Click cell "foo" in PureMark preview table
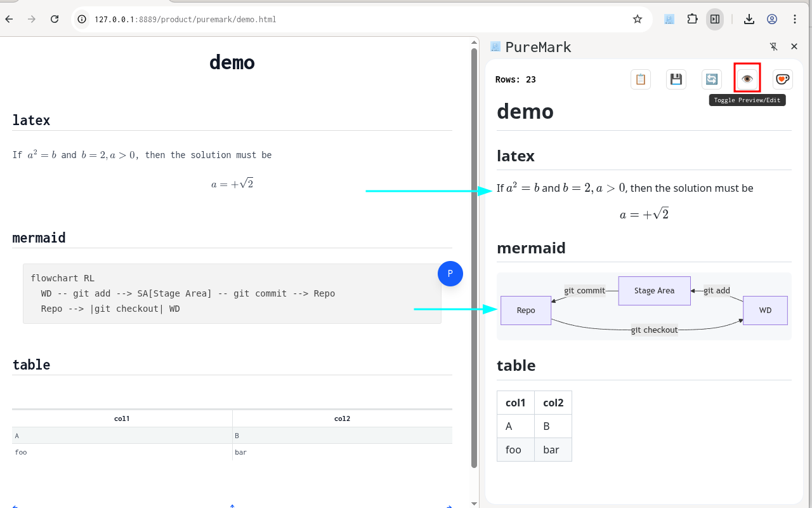 [x=516, y=450]
